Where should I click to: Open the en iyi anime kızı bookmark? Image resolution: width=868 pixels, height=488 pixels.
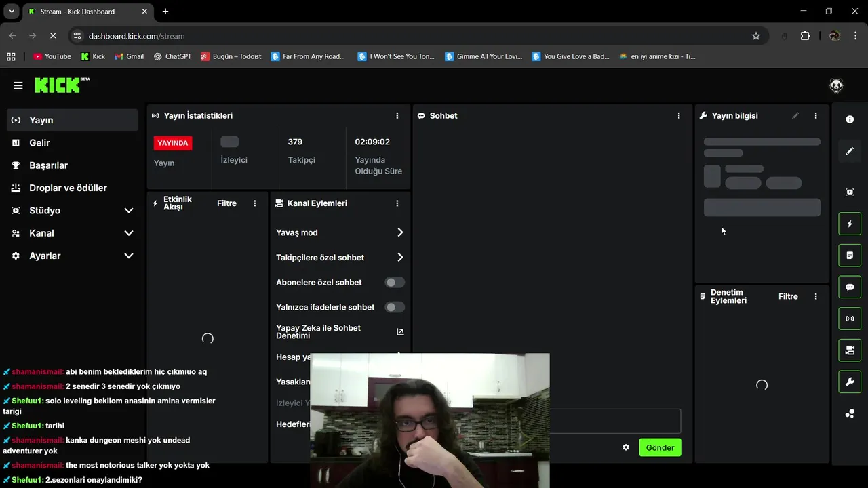pyautogui.click(x=657, y=56)
